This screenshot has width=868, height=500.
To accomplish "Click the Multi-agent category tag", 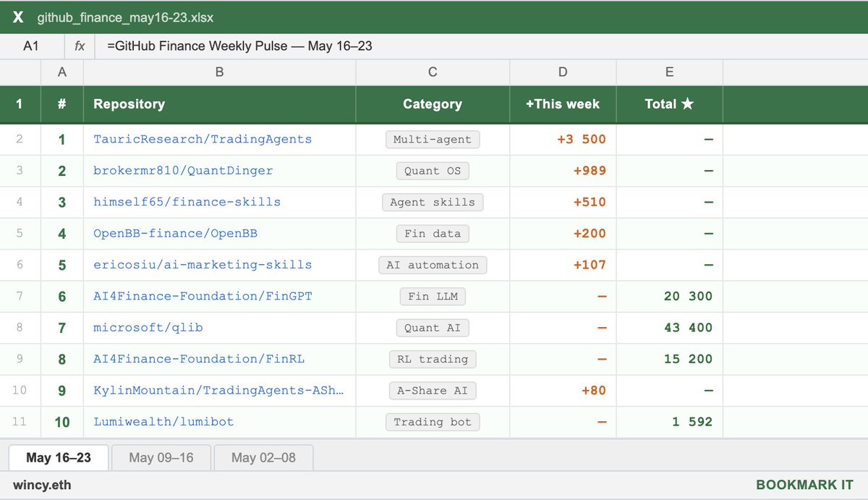I will click(x=433, y=140).
